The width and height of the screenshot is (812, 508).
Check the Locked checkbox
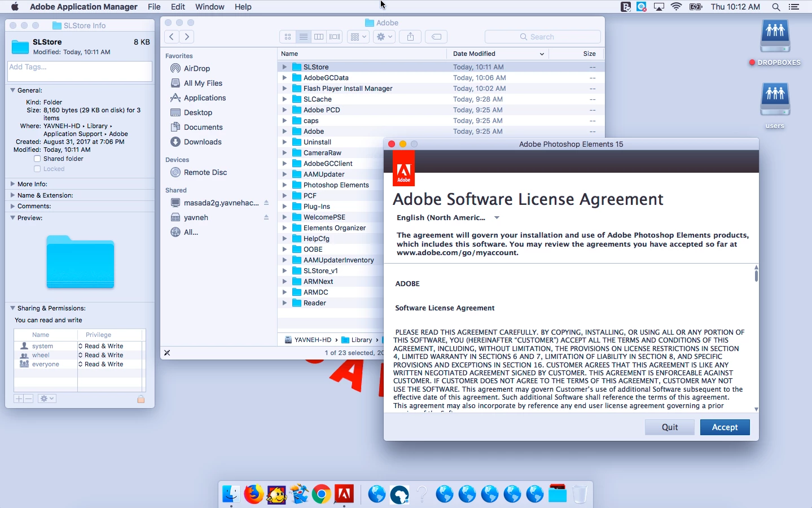click(x=37, y=169)
